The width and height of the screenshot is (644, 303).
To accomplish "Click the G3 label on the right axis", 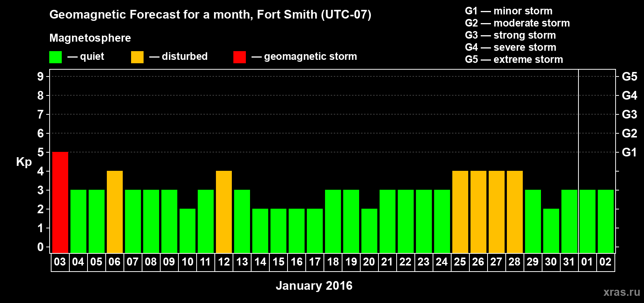I will click(x=629, y=114).
